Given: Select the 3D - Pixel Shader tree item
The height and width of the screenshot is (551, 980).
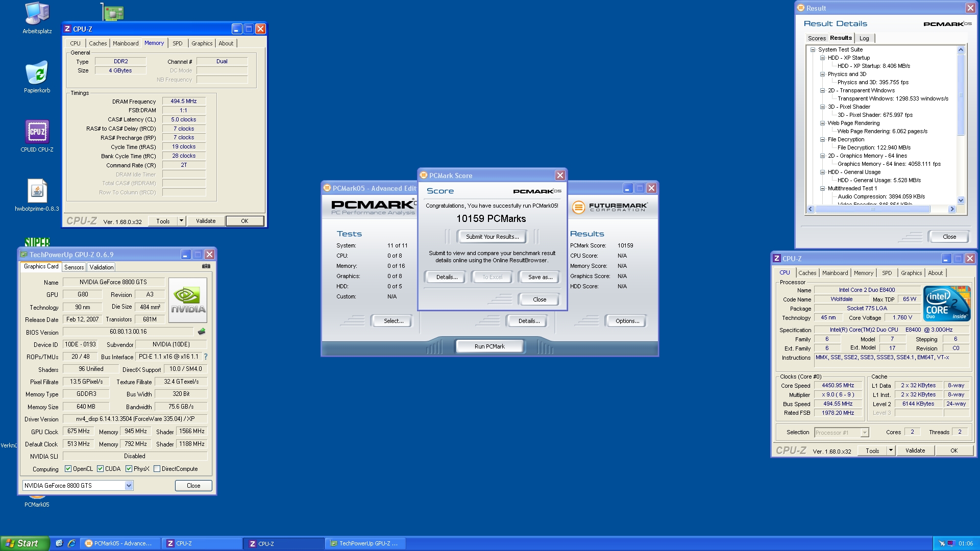Looking at the screenshot, I should coord(849,107).
